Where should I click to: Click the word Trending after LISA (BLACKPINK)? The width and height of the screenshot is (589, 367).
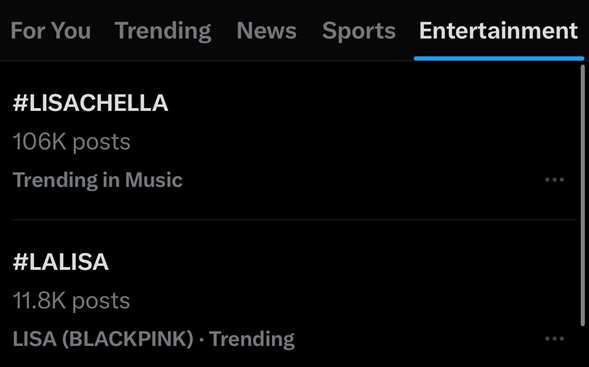pyautogui.click(x=252, y=339)
